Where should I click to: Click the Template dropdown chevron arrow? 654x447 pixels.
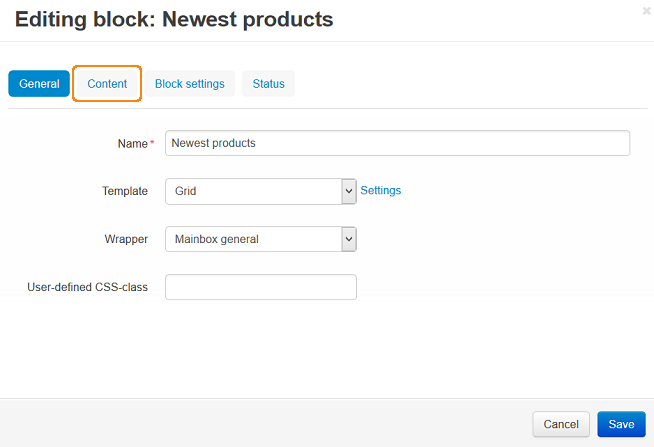coord(349,191)
